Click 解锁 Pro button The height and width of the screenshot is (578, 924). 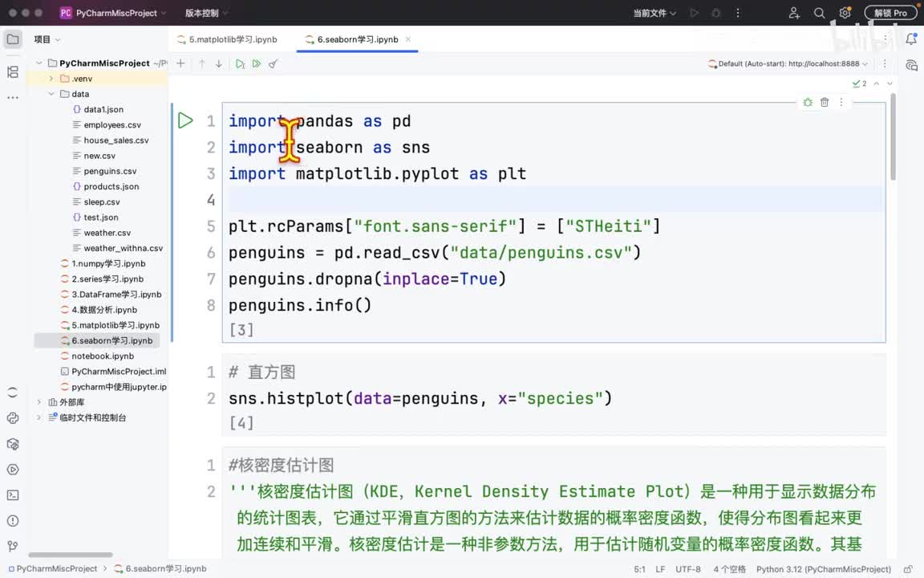pyautogui.click(x=890, y=13)
